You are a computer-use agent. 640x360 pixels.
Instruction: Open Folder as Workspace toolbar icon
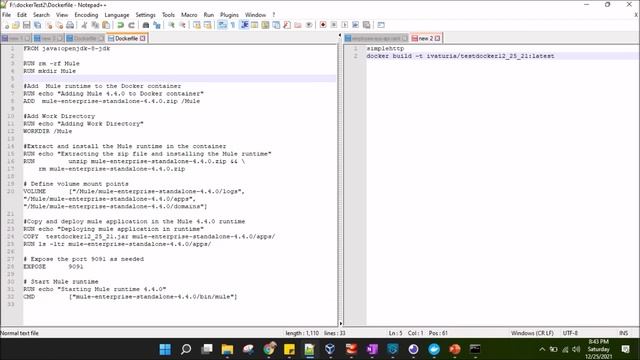tap(298, 25)
